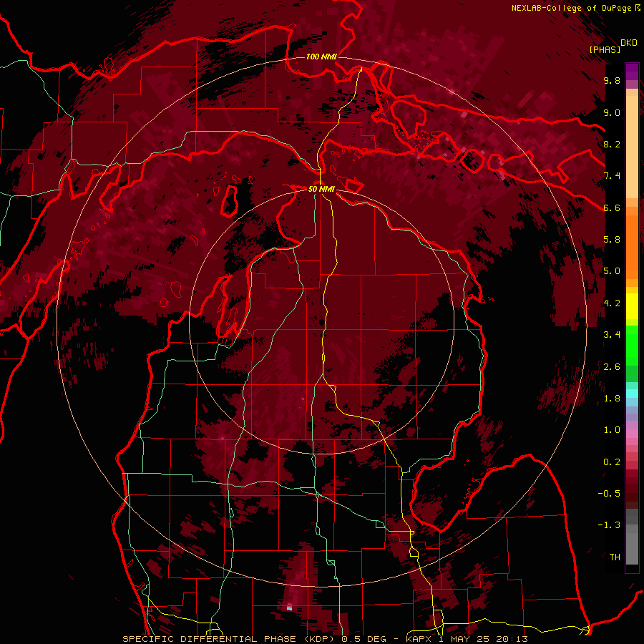Click the -1.3 value on the color scale
The image size is (644, 644).
[x=609, y=525]
